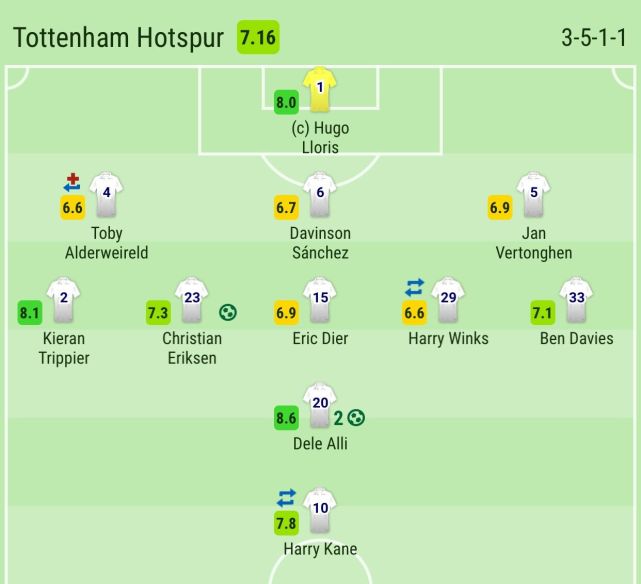Click the Harry Kane name label
Image resolution: width=641 pixels, height=584 pixels.
pyautogui.click(x=320, y=549)
